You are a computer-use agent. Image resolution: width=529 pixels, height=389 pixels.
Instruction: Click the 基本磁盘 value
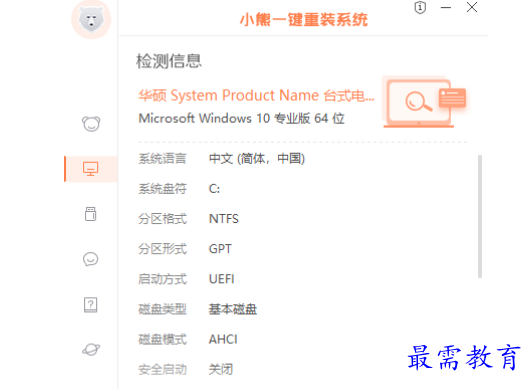(x=233, y=309)
